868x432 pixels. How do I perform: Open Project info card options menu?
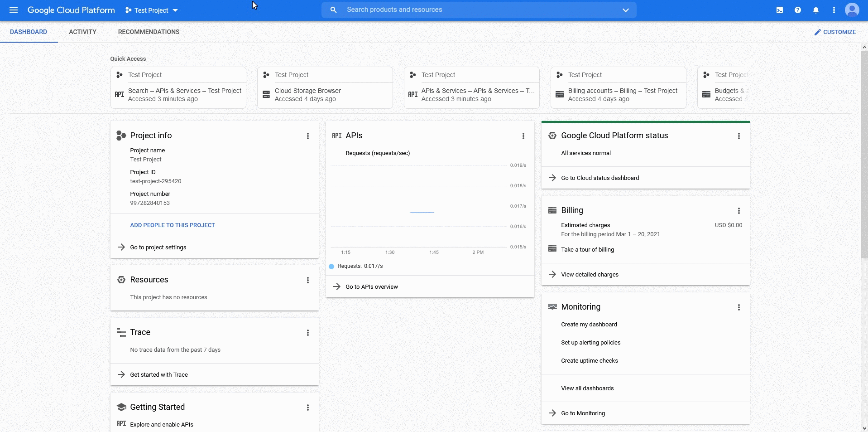tap(308, 136)
